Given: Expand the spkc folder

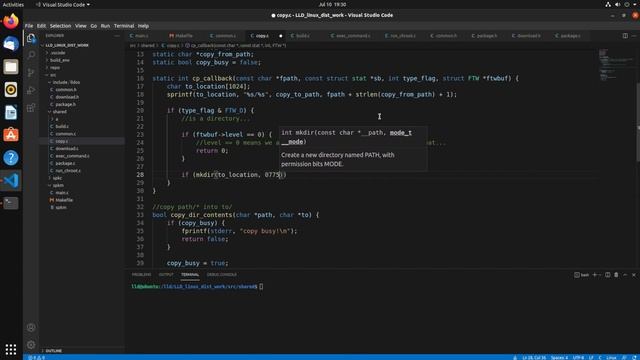Looking at the screenshot, I should coord(82,178).
